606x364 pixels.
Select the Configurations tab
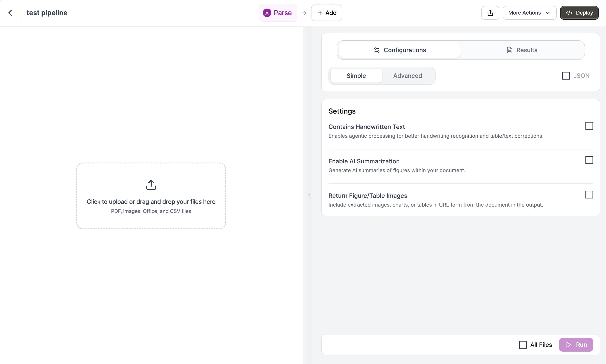click(399, 50)
